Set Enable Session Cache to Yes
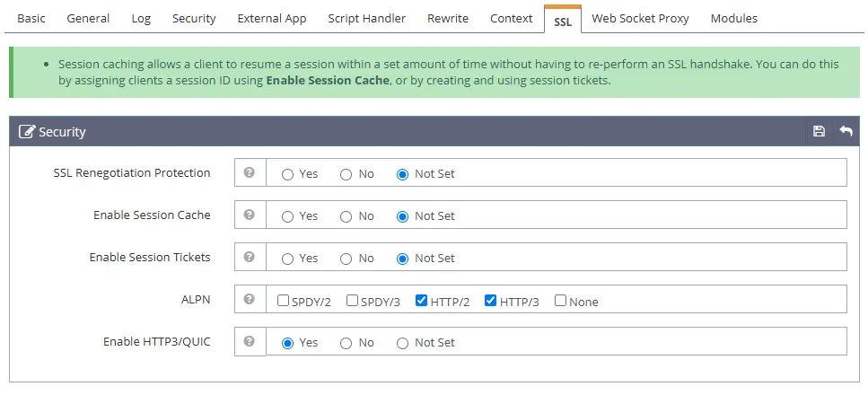The width and height of the screenshot is (868, 395). (x=287, y=216)
